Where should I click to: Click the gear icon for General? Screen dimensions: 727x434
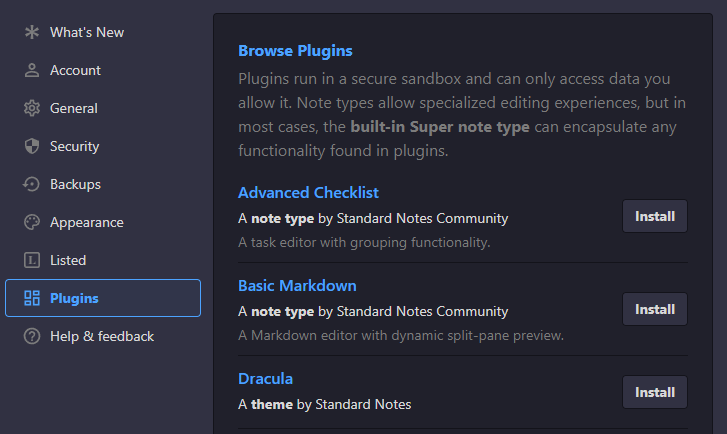(x=32, y=108)
